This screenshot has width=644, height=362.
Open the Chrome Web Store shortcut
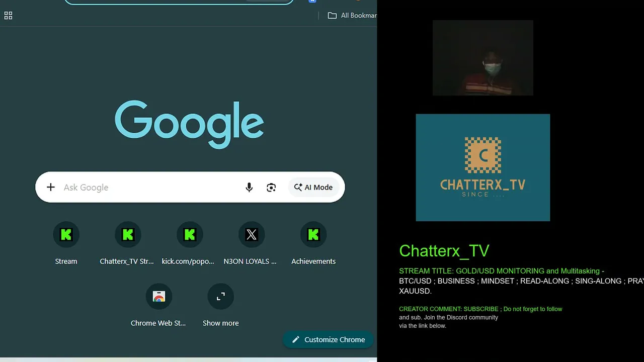(158, 306)
